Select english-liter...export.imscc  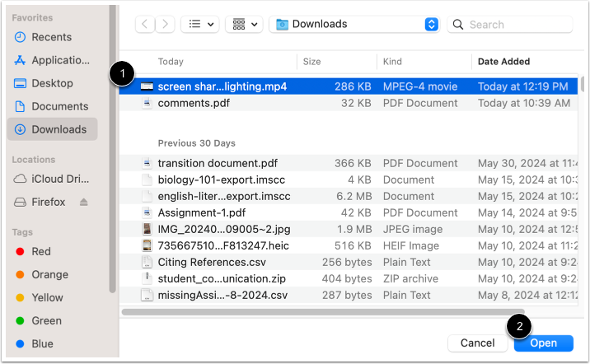349,196
